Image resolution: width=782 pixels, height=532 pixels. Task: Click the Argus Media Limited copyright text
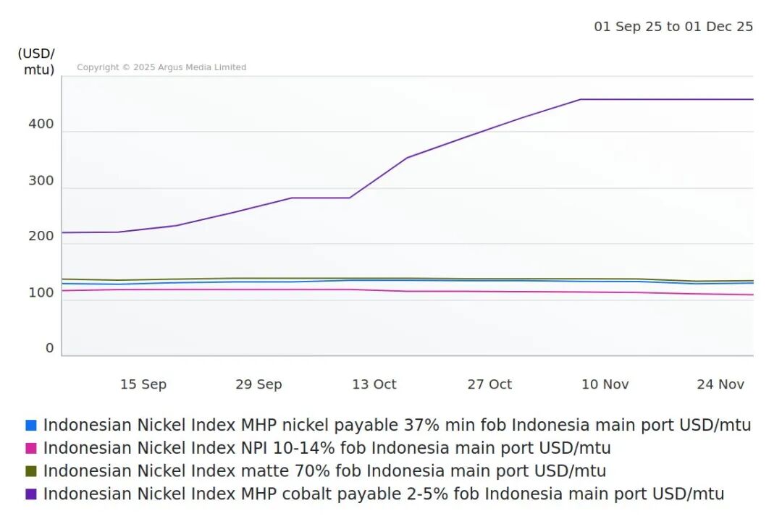pyautogui.click(x=161, y=67)
